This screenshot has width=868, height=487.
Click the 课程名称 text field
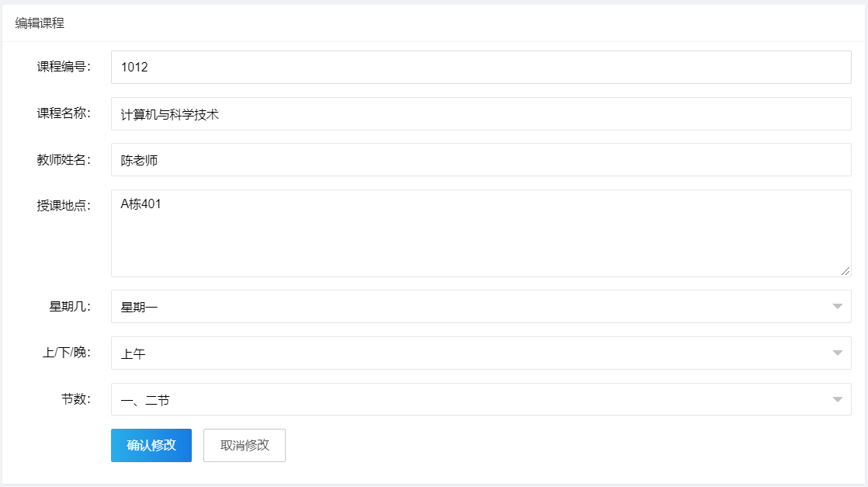click(481, 113)
